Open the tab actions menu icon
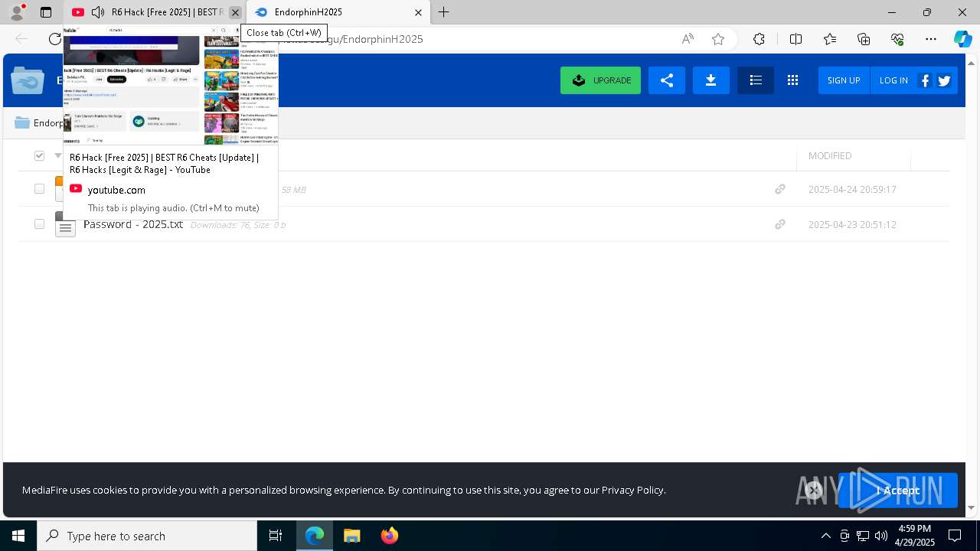 [x=46, y=12]
